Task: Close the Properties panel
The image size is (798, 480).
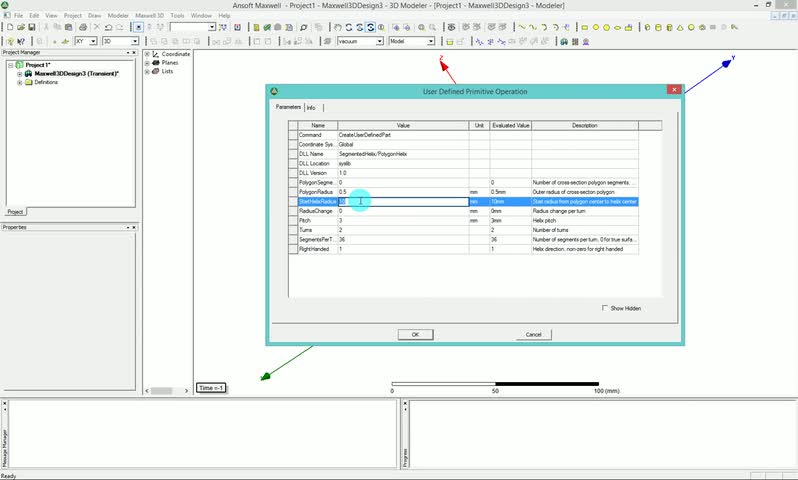Action: tap(134, 227)
